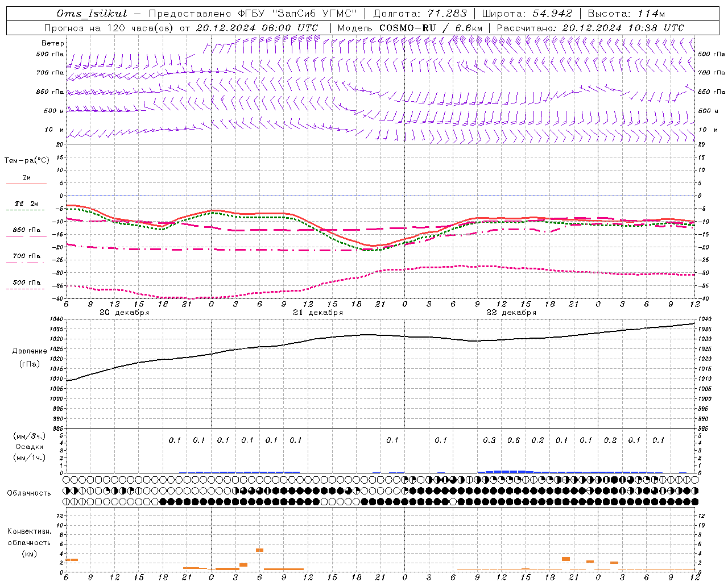Viewport: 728px width, 582px height.
Task: Click the station name Oms_Isilkul in header
Action: tap(92, 14)
